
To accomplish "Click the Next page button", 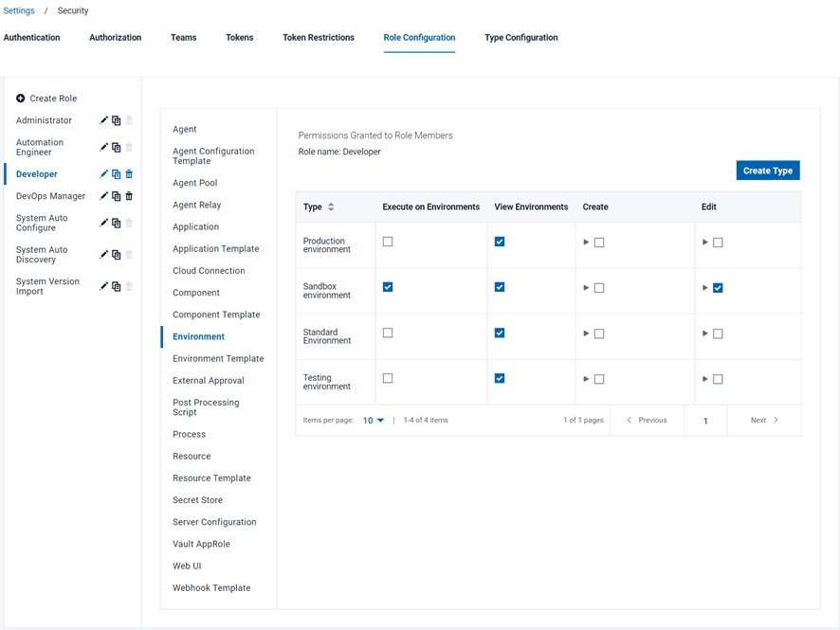I will (x=764, y=421).
